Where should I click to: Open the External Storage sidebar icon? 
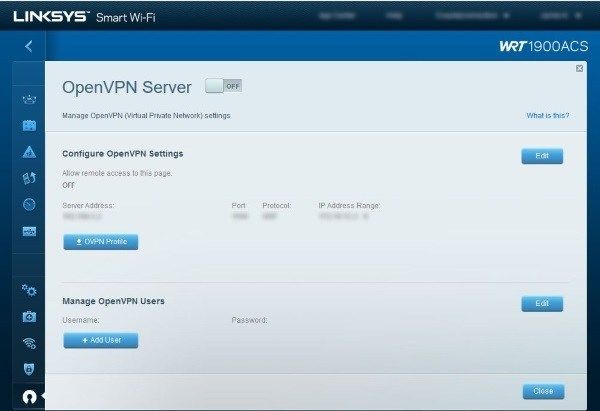pos(29,231)
